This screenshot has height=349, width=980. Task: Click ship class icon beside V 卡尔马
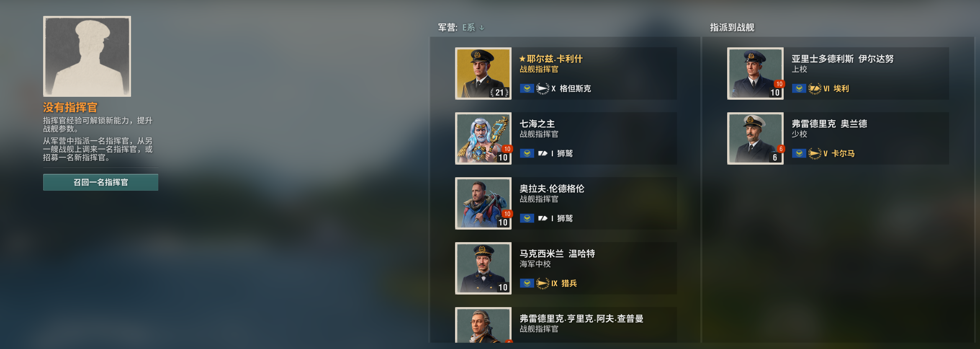click(x=815, y=153)
